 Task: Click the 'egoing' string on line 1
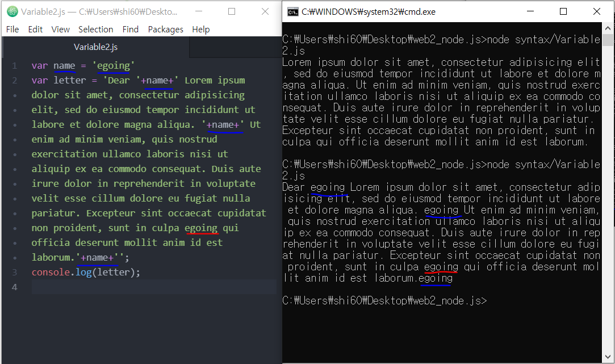(x=114, y=65)
